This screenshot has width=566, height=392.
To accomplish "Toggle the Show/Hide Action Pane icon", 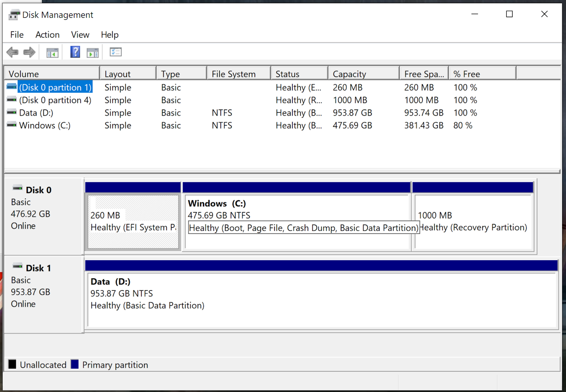I will click(92, 53).
